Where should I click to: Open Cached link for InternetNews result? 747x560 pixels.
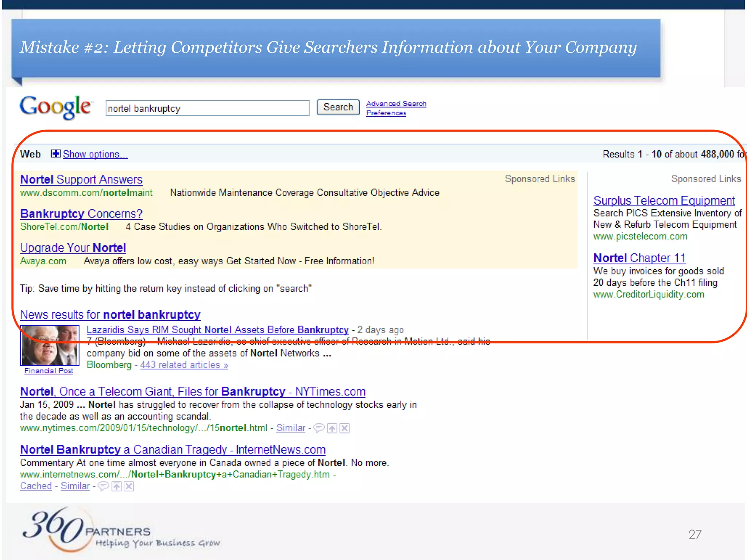point(36,486)
